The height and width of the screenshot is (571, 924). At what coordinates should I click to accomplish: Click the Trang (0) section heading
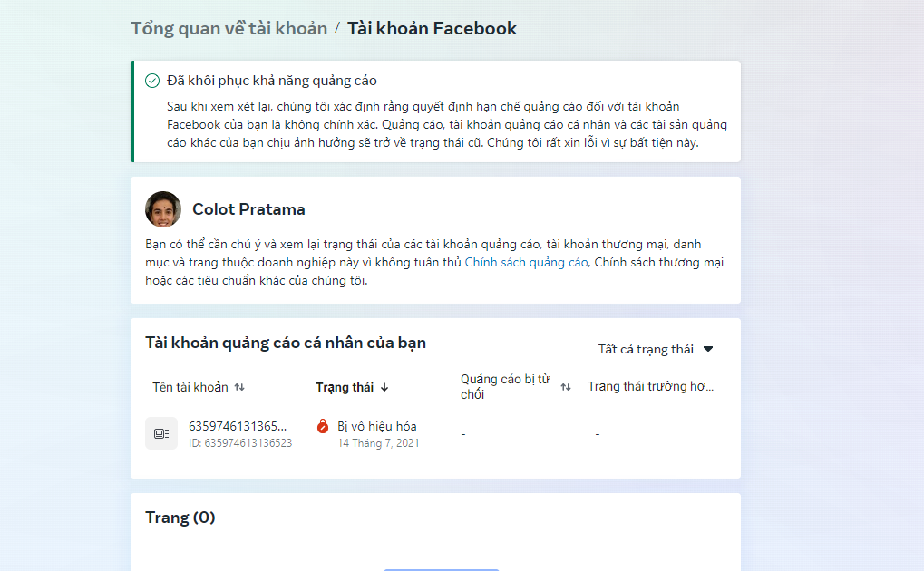coord(180,518)
